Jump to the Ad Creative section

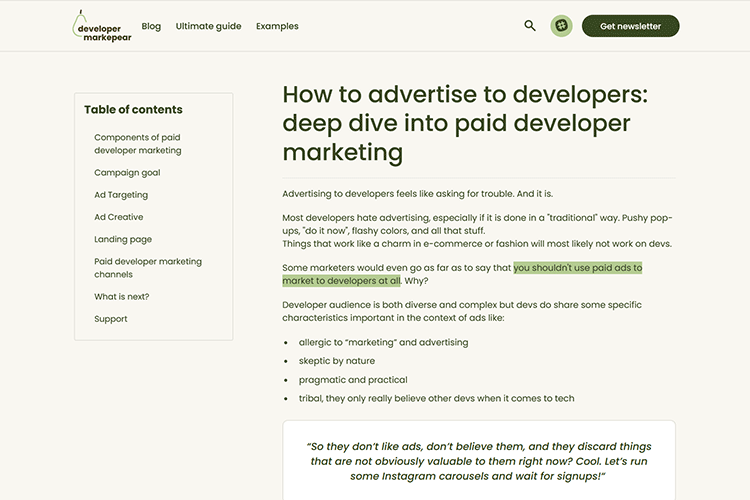[119, 217]
